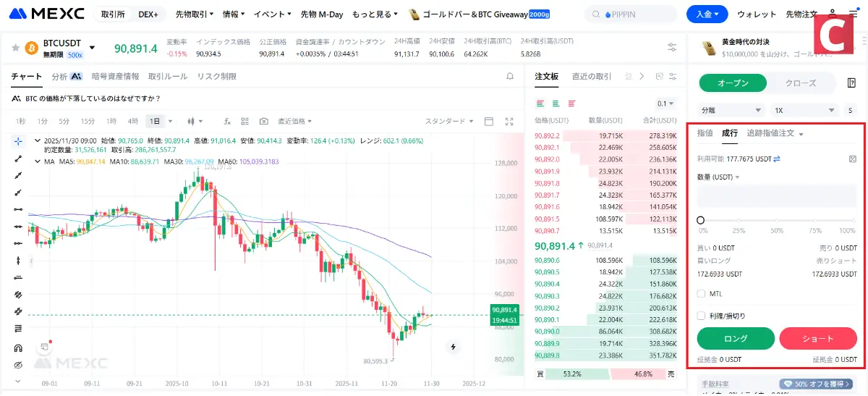Open the 情報 dropdown menu
Viewport: 868px width, 396px height.
(234, 14)
